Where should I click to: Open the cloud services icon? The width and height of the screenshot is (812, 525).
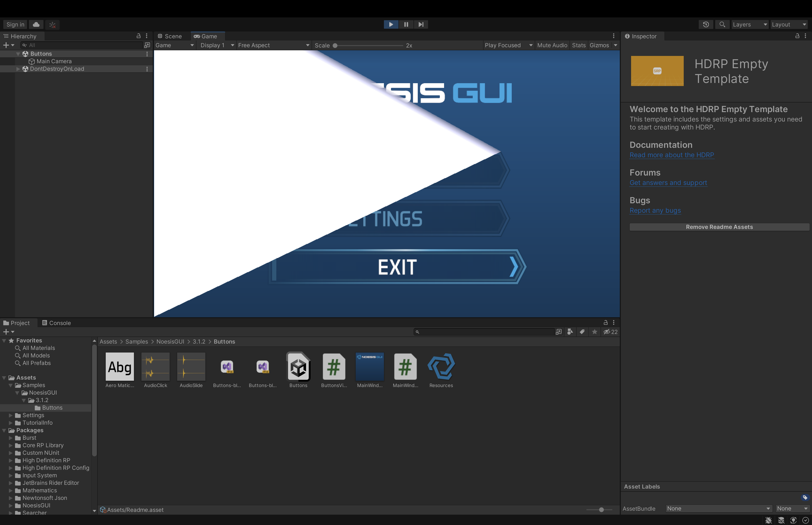click(36, 24)
